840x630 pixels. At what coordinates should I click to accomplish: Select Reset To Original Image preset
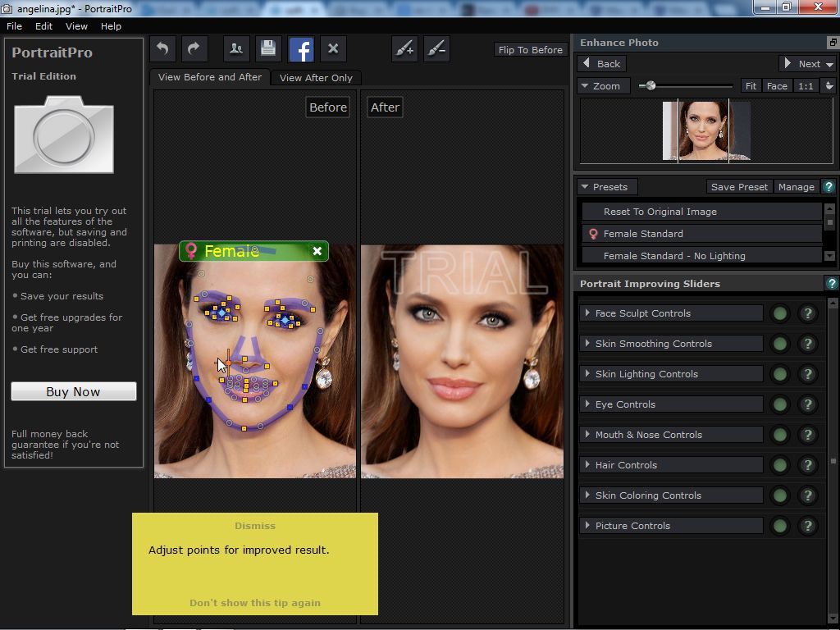[702, 212]
